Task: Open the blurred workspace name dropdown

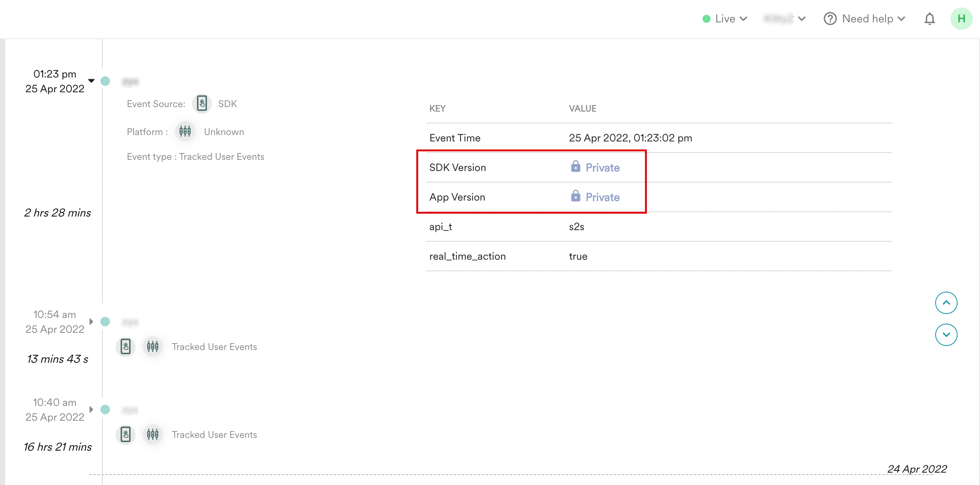Action: tap(784, 19)
